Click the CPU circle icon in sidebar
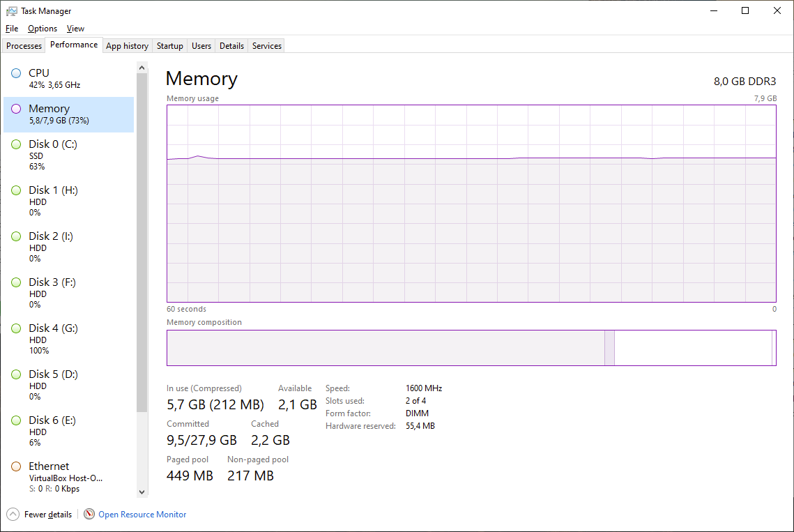Image resolution: width=794 pixels, height=532 pixels. point(16,73)
